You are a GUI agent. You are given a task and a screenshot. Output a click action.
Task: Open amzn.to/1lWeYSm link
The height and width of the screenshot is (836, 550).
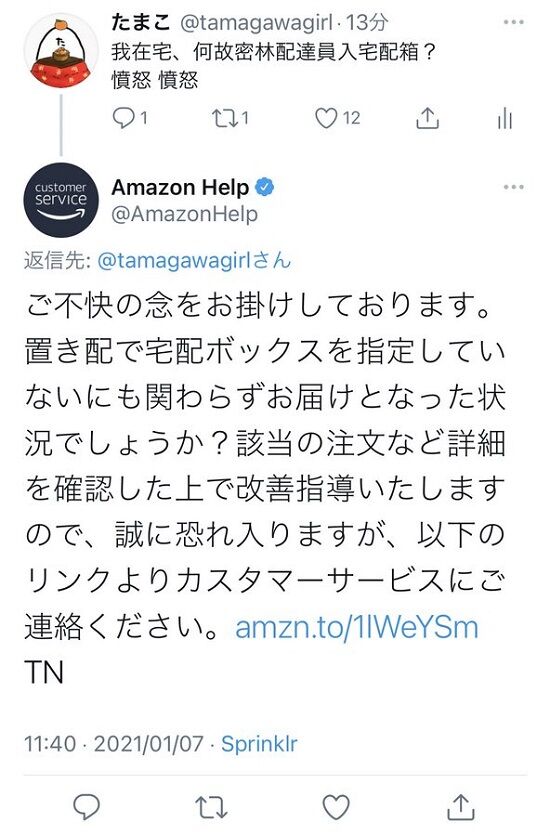click(357, 628)
